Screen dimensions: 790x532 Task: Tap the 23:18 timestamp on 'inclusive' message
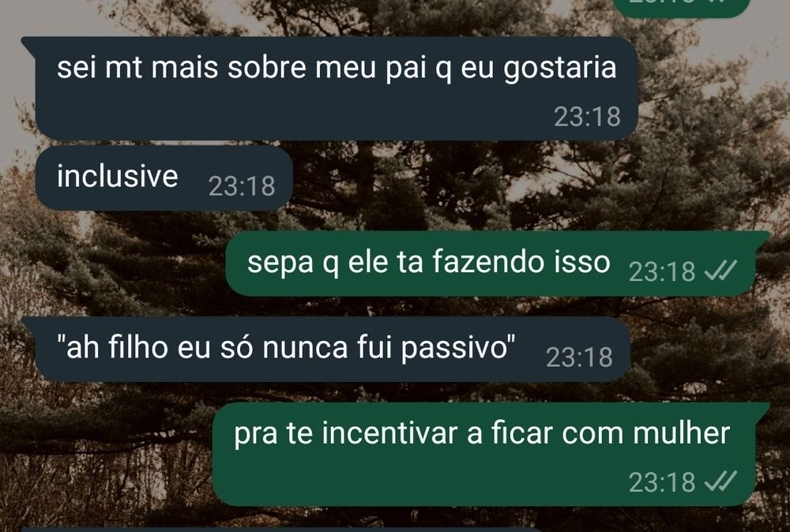point(242,186)
